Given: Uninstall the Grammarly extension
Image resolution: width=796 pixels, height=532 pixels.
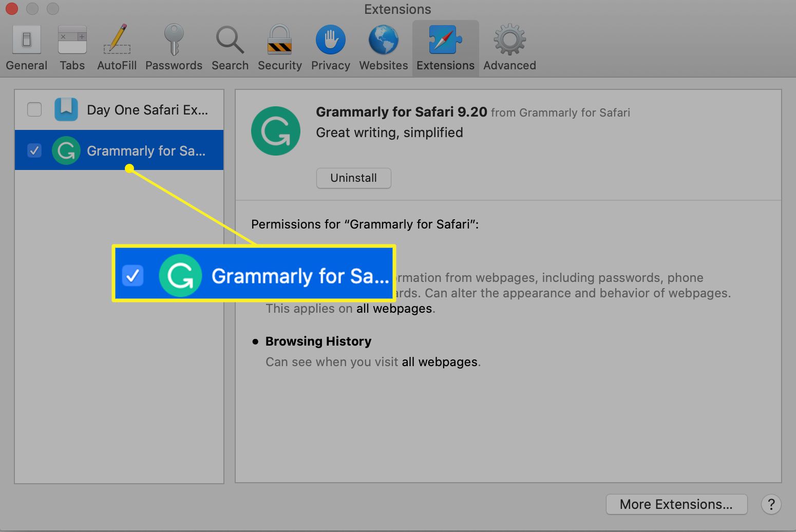Looking at the screenshot, I should click(x=353, y=178).
